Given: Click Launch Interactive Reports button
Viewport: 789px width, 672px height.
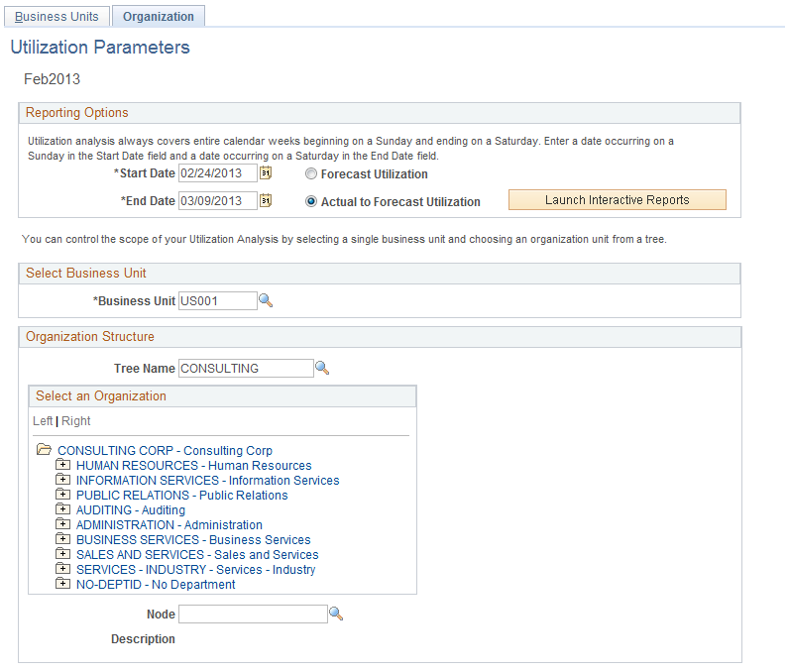Looking at the screenshot, I should coord(617,199).
